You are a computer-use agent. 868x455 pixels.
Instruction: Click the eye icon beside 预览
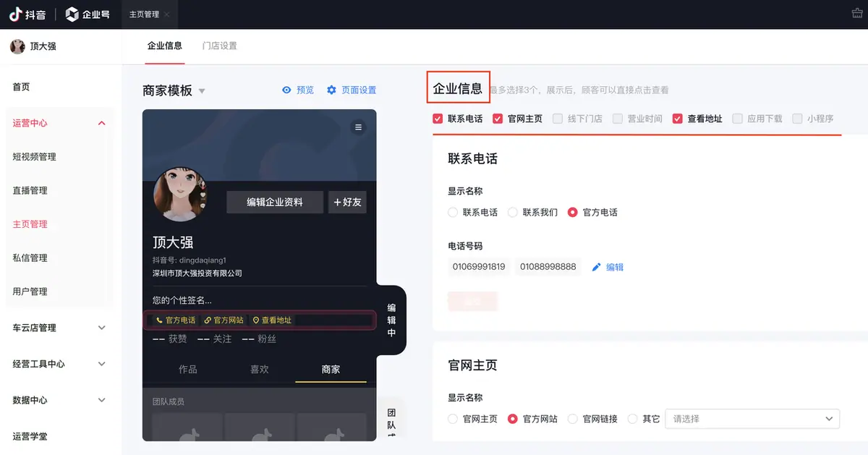(x=287, y=90)
